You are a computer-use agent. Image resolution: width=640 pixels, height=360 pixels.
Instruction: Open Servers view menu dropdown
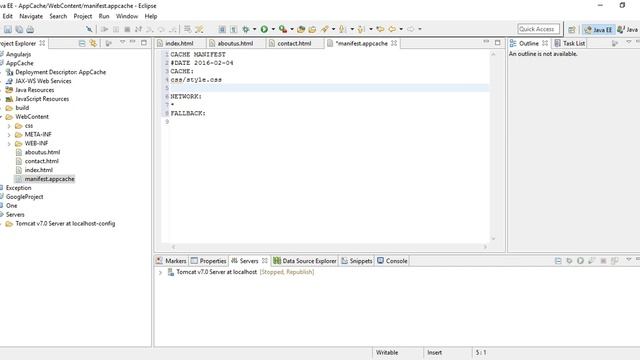(x=629, y=260)
